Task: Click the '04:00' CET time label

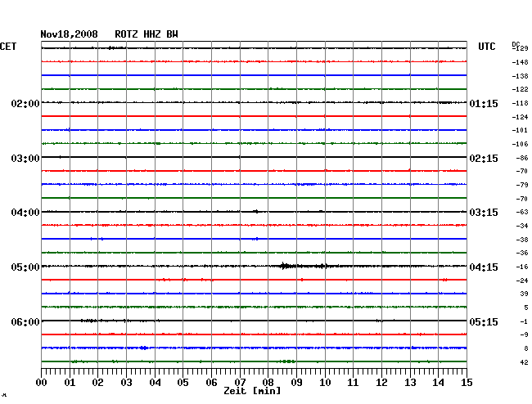Action: coord(25,213)
